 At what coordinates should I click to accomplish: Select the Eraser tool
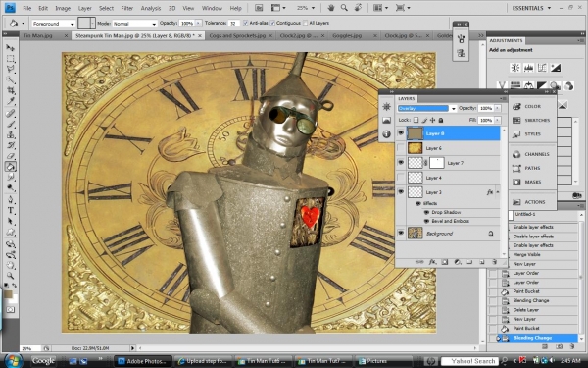pyautogui.click(x=10, y=156)
